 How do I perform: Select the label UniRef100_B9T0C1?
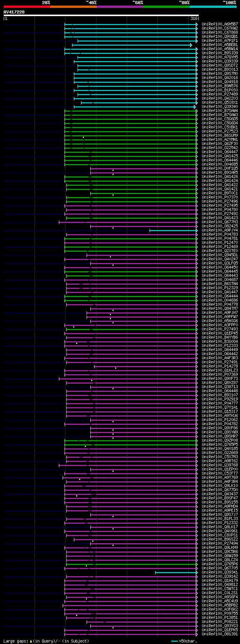[220, 193]
